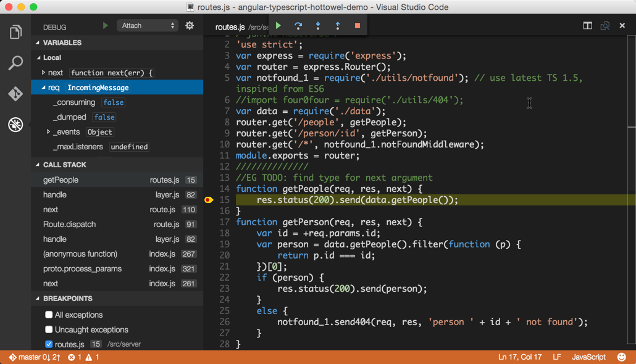The height and width of the screenshot is (364, 636).
Task: Open the Search panel
Action: coord(15,63)
